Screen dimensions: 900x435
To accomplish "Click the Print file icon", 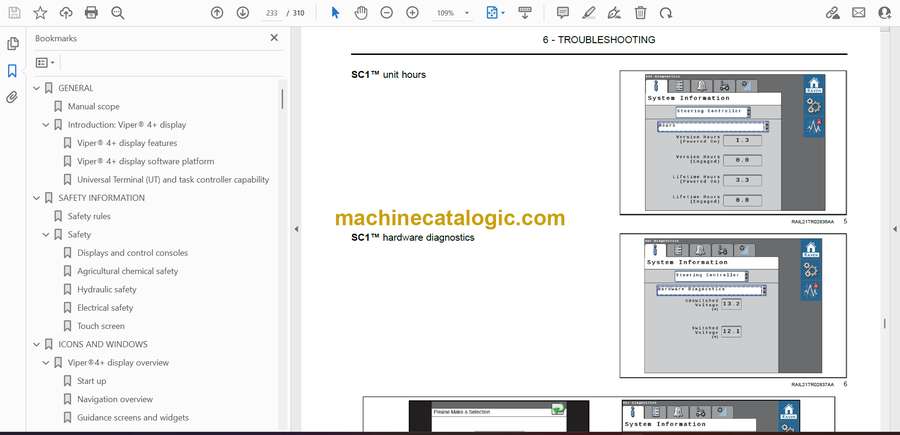I will click(x=92, y=13).
